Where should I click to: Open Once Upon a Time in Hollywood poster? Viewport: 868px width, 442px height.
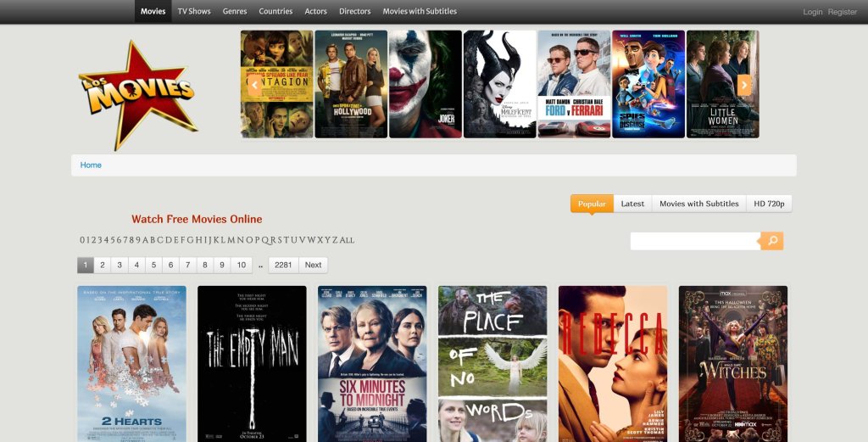[x=351, y=84]
